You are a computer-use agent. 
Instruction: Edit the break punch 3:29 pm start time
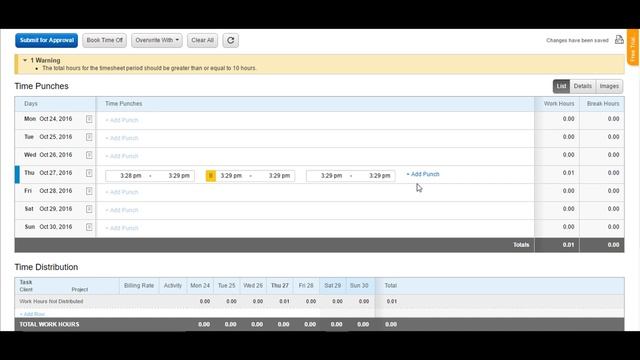click(x=231, y=176)
